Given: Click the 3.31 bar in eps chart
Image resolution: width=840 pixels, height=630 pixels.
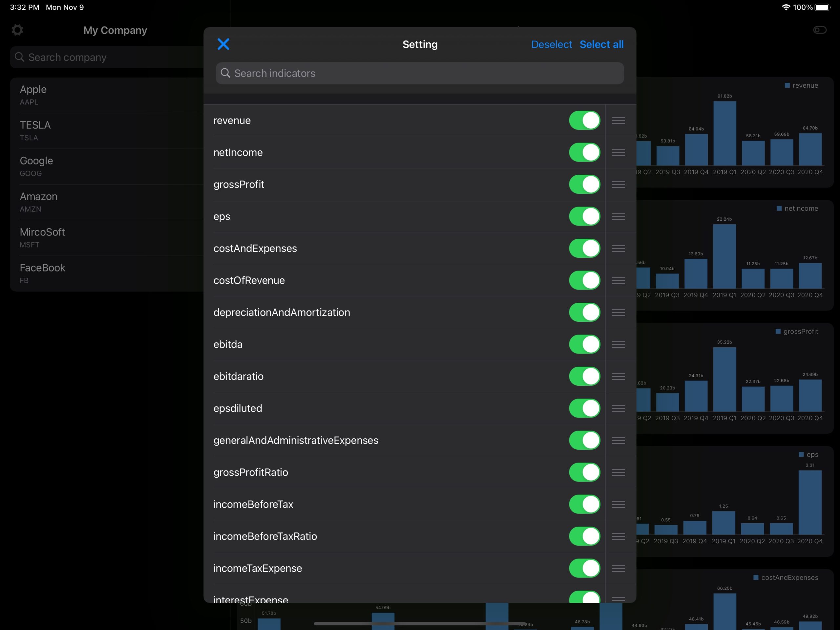Looking at the screenshot, I should pyautogui.click(x=810, y=502).
